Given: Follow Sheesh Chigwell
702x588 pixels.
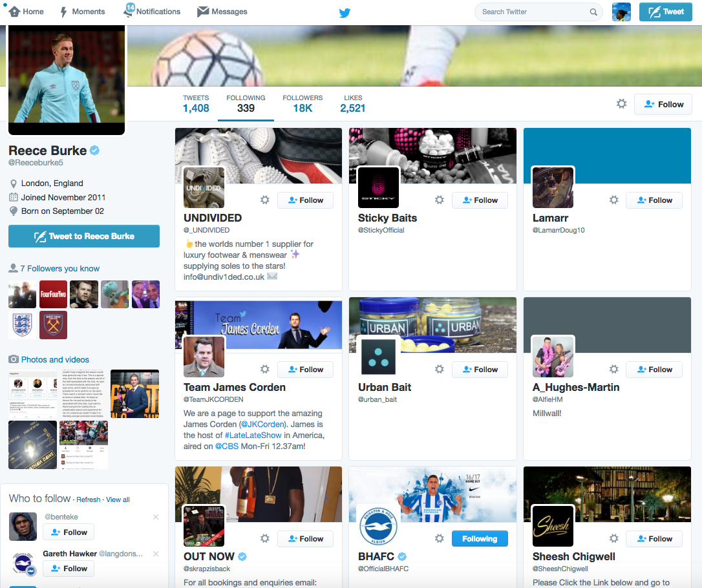Looking at the screenshot, I should [x=654, y=539].
